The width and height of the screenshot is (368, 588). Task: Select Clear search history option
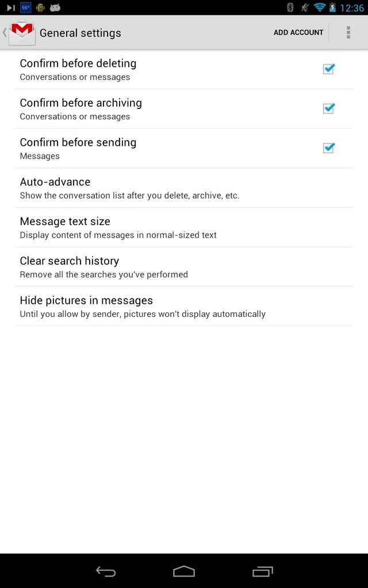point(184,267)
